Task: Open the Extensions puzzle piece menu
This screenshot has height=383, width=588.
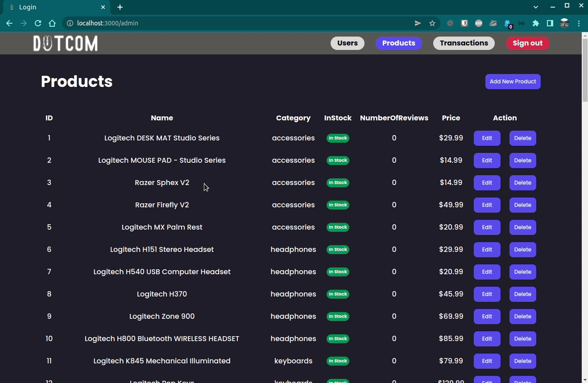Action: pyautogui.click(x=536, y=23)
